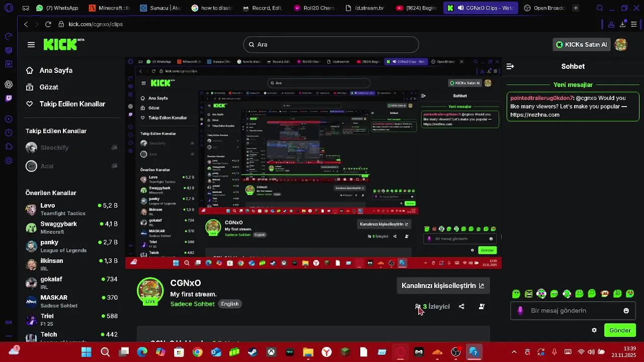Open the emoji picker in chat input
The width and height of the screenshot is (644, 362).
(x=626, y=311)
